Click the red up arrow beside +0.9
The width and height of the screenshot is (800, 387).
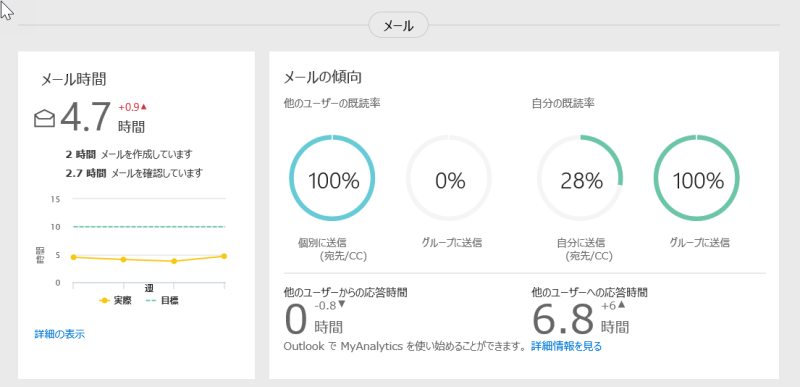coord(144,107)
